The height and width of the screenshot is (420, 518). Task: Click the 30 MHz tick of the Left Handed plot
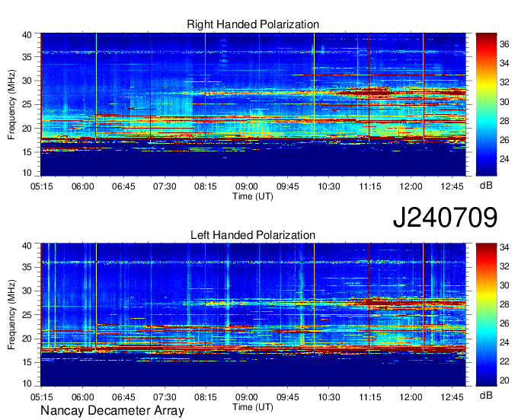pyautogui.click(x=27, y=291)
